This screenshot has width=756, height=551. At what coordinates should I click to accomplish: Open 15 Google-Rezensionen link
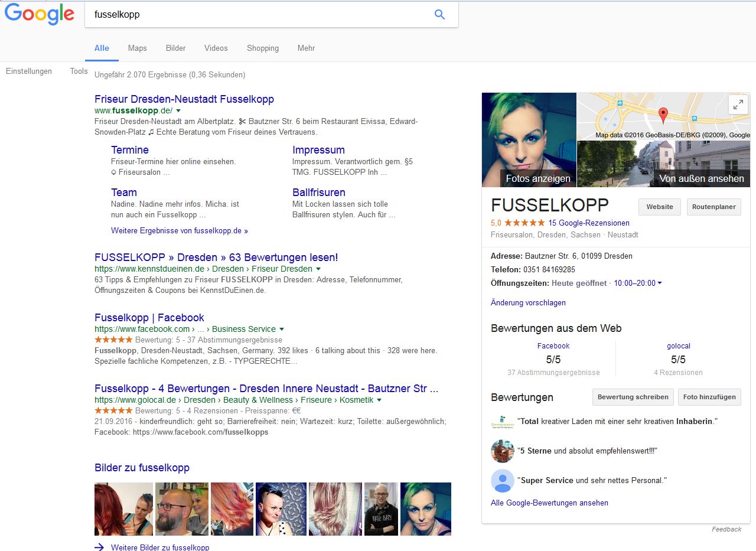click(589, 223)
